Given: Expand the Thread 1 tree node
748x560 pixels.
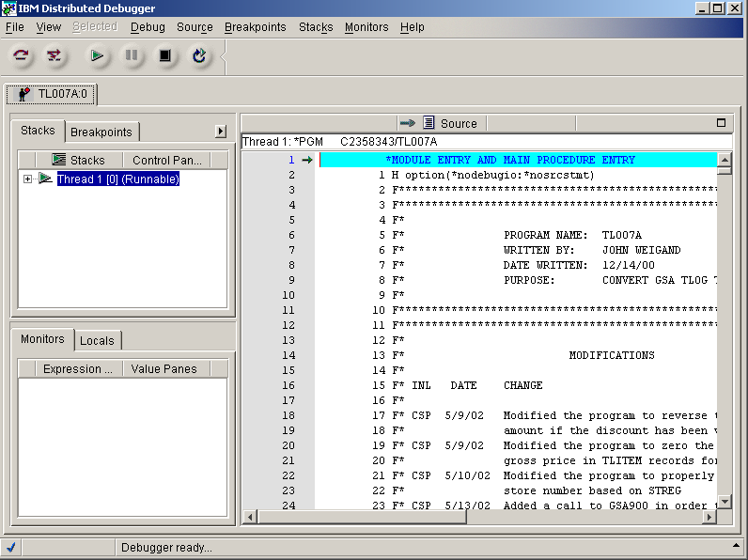Looking at the screenshot, I should click(x=27, y=179).
